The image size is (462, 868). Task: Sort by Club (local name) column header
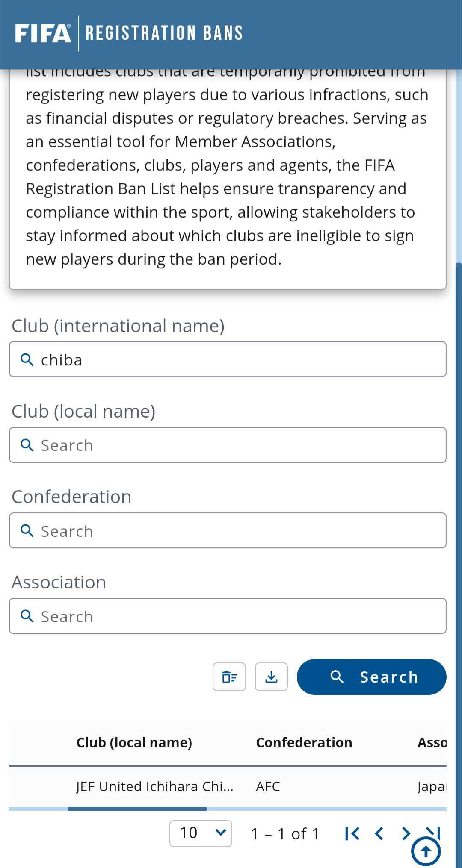pyautogui.click(x=134, y=743)
